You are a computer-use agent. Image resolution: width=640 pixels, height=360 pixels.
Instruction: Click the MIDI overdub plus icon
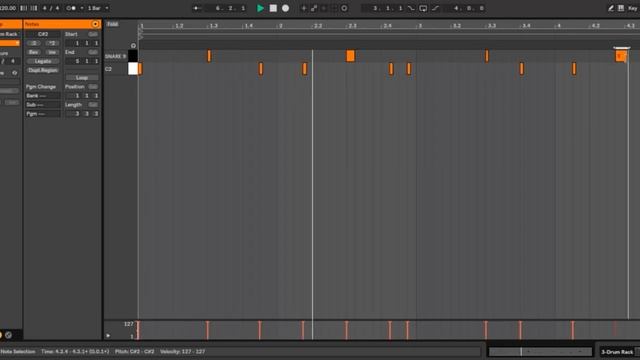point(304,8)
